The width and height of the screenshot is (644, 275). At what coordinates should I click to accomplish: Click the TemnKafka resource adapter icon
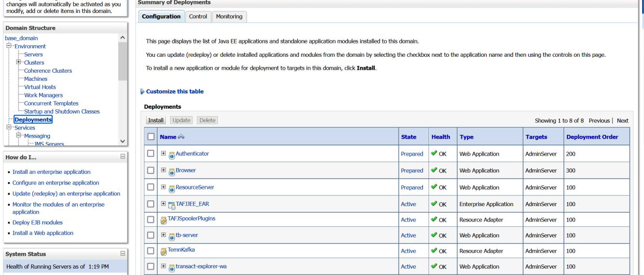click(x=163, y=251)
